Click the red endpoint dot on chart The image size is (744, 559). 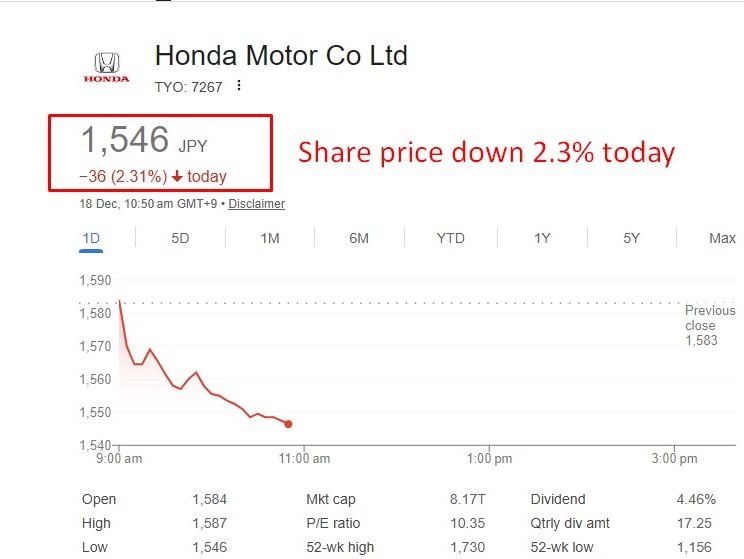[x=288, y=424]
